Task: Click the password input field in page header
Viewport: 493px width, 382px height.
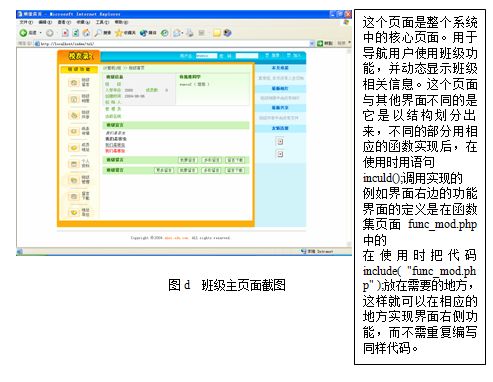Action: [x=247, y=56]
